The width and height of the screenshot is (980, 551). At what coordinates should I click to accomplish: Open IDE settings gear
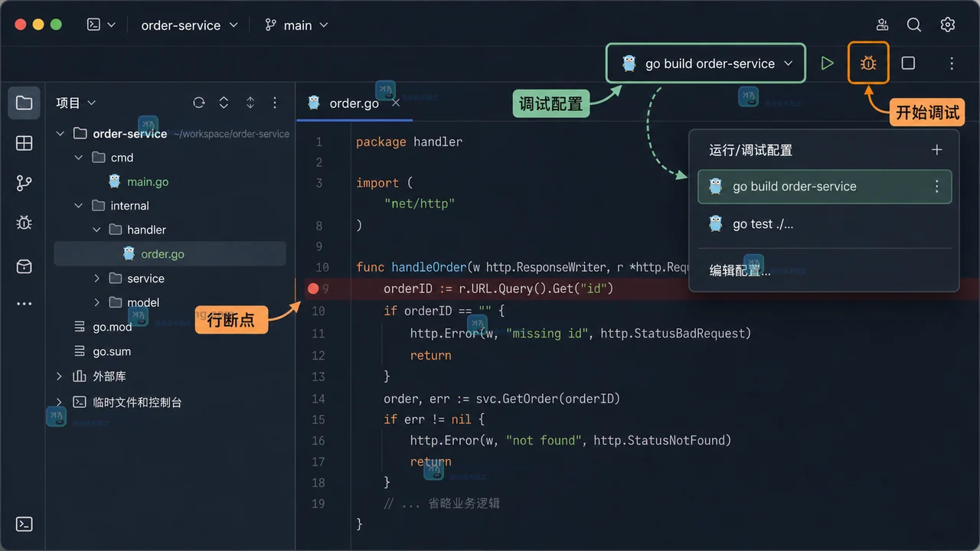click(948, 24)
